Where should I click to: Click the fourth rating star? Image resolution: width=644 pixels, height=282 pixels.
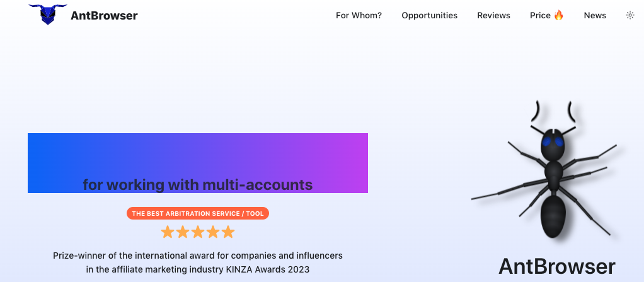(213, 232)
